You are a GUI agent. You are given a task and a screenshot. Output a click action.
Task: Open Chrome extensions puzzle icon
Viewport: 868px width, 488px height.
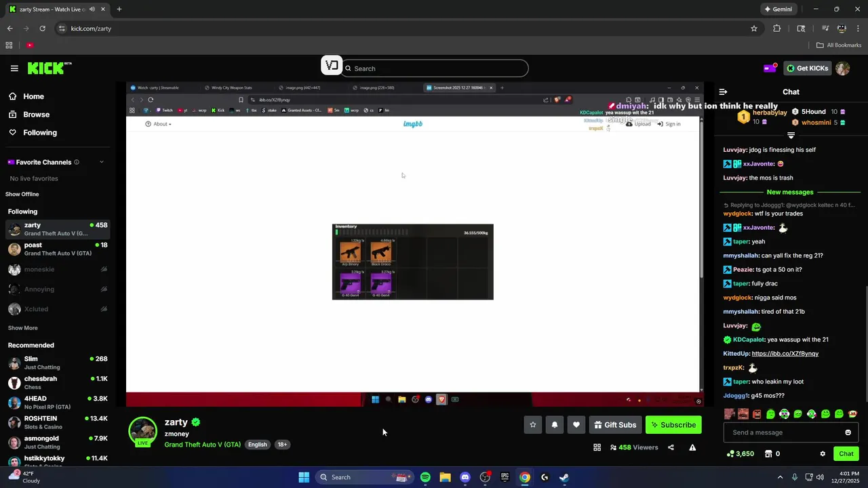(x=777, y=28)
